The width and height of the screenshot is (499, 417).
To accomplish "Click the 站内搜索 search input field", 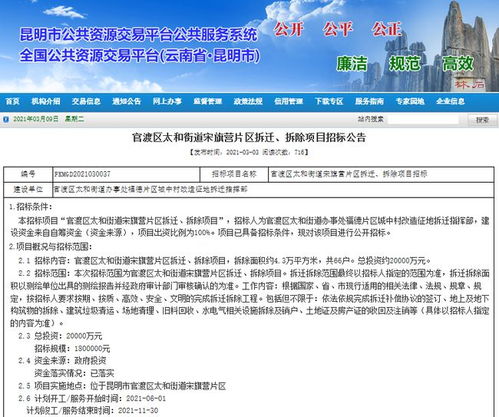I will pyautogui.click(x=423, y=119).
